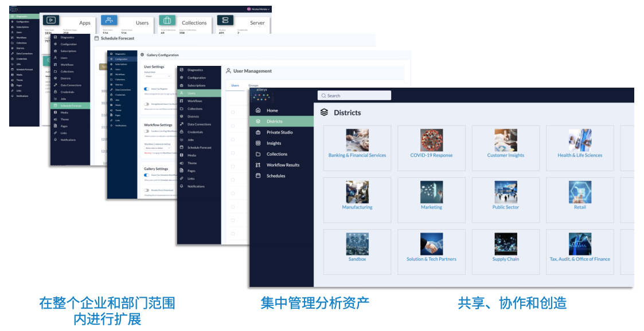Open the Manufacturing district
The image size is (644, 331).
(357, 200)
